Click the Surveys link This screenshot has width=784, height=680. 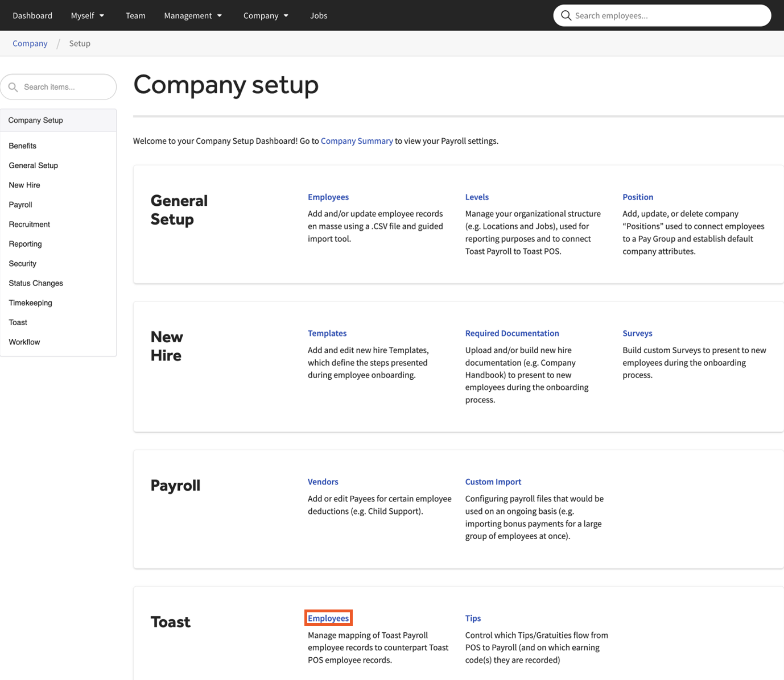tap(637, 333)
